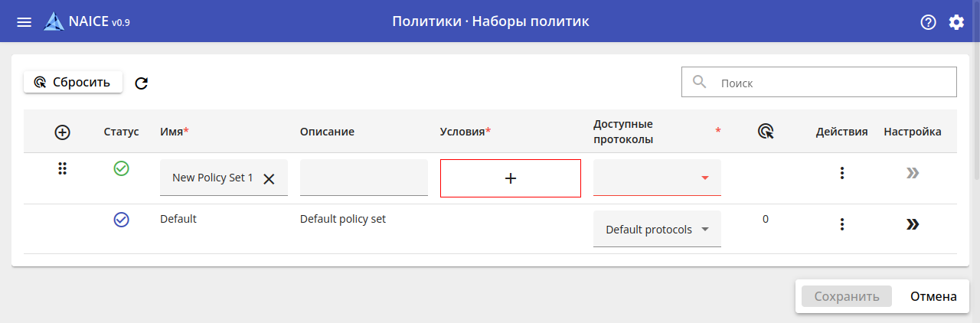The image size is (980, 323).
Task: Open actions menu for New Policy Set 1
Action: 841,173
